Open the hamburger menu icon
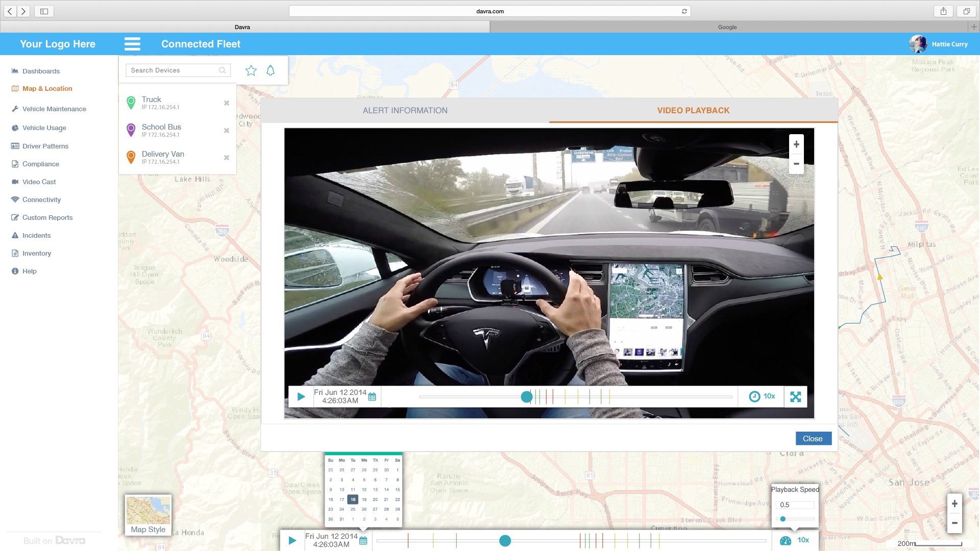The width and height of the screenshot is (980, 551). pos(132,44)
